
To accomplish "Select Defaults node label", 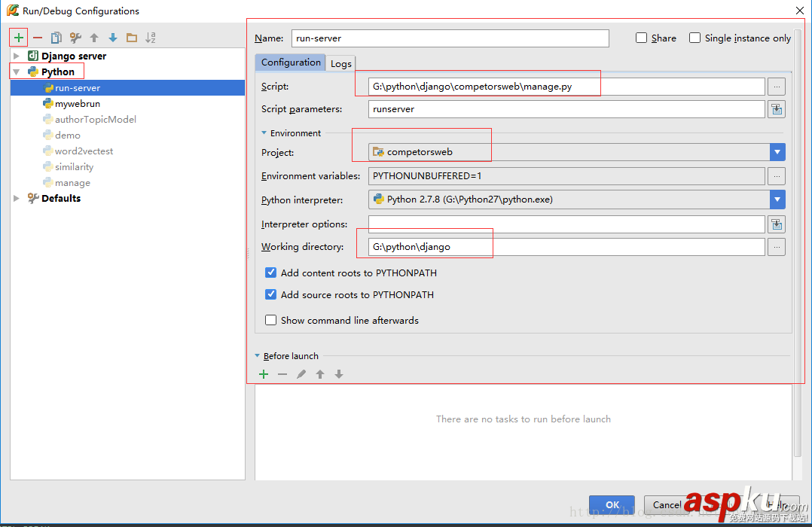I will coord(61,198).
